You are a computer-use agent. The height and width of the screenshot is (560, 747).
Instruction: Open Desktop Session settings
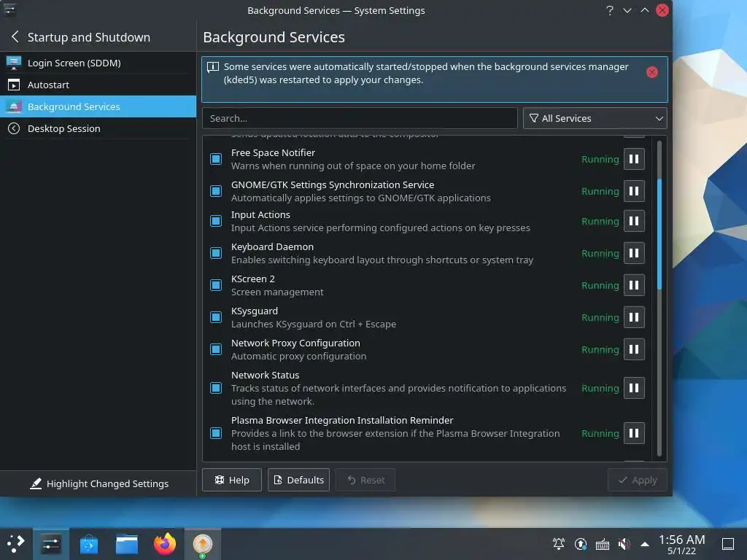[x=98, y=128]
